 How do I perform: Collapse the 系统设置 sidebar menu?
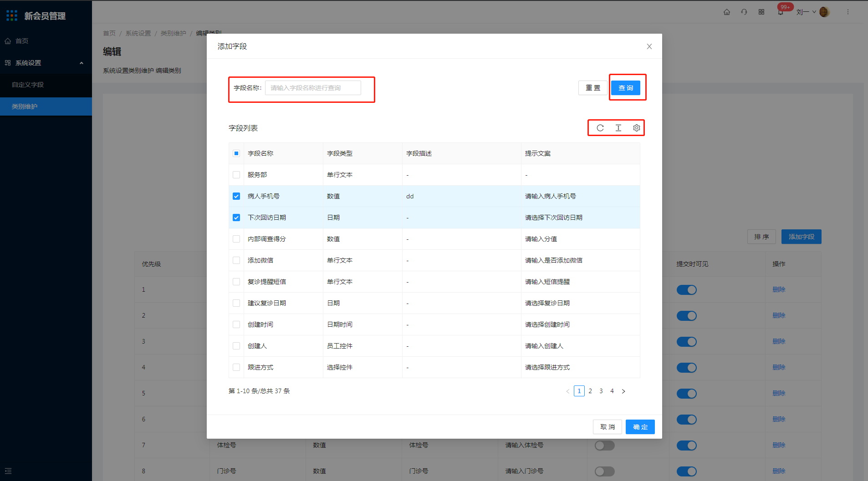click(46, 63)
